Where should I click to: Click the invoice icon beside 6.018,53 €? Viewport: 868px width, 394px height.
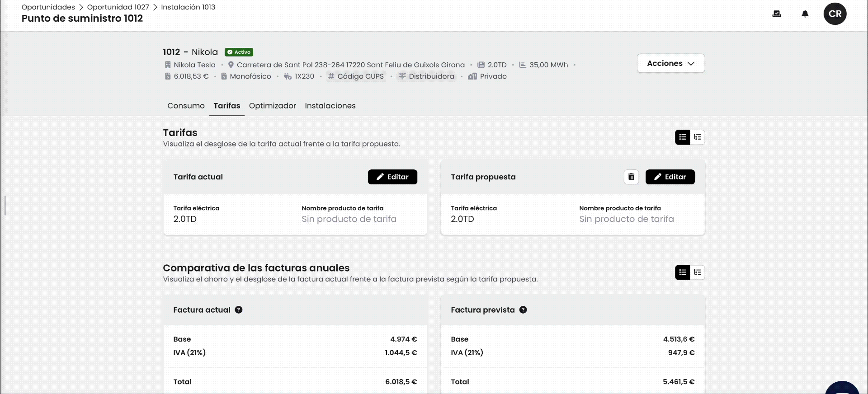168,76
